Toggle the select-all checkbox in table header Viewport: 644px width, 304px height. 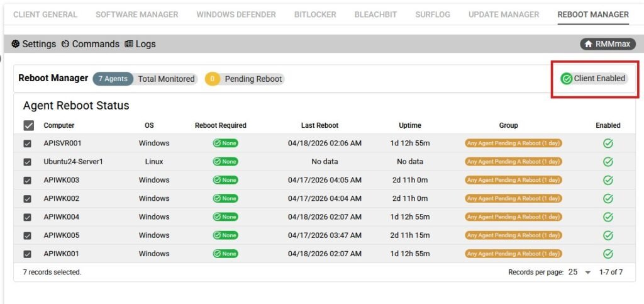pos(28,126)
